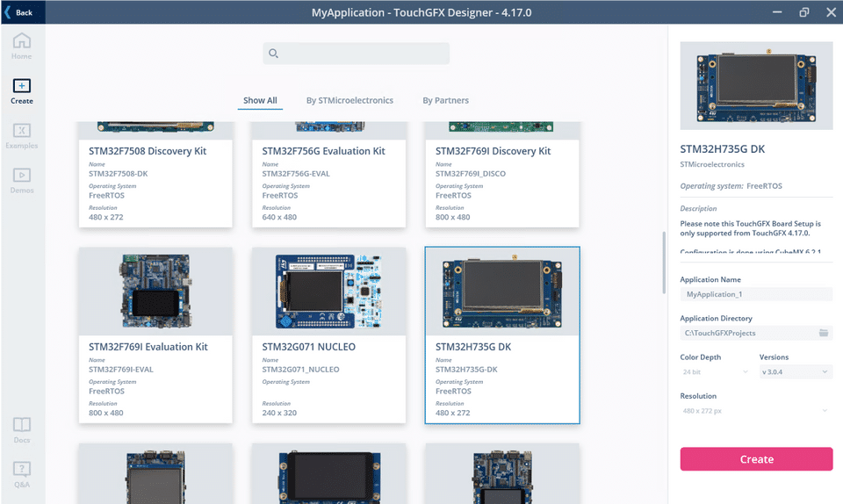Image resolution: width=843 pixels, height=504 pixels.
Task: Click the 240 x 320 resolution text
Action: point(279,413)
